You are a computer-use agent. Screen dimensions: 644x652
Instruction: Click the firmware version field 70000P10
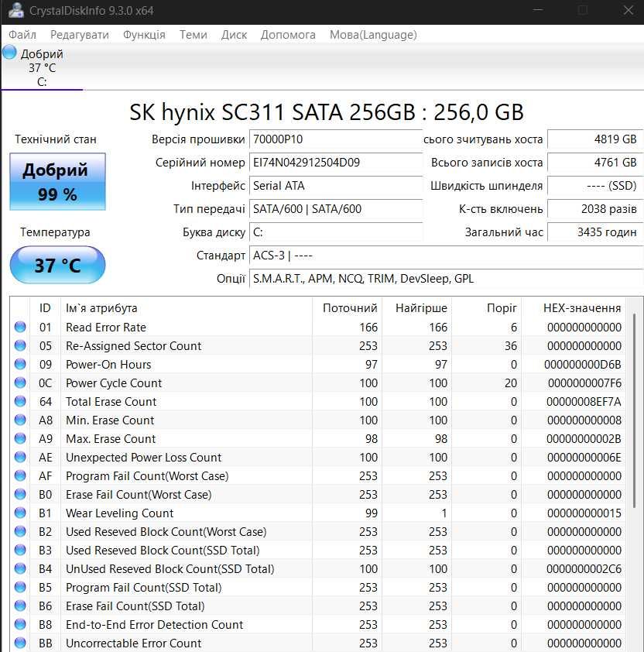click(336, 139)
